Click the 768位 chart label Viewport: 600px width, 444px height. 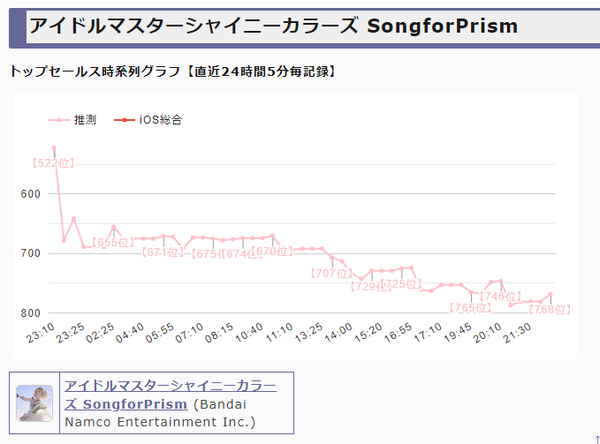click(550, 309)
